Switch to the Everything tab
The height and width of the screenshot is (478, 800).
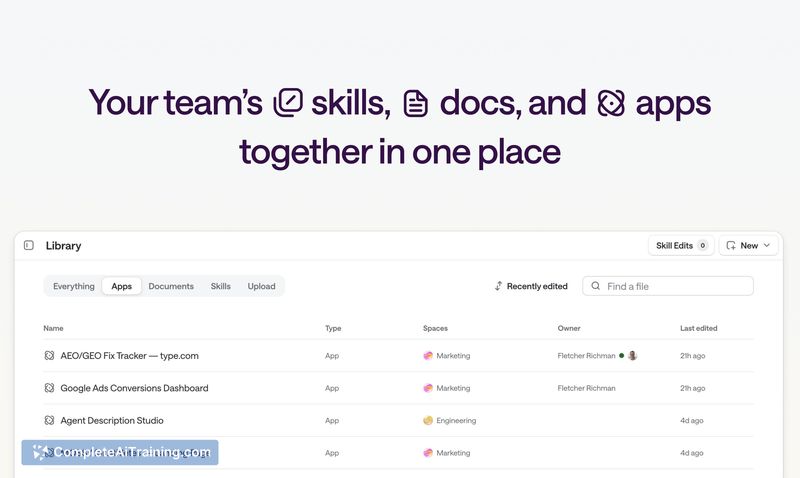(x=73, y=286)
